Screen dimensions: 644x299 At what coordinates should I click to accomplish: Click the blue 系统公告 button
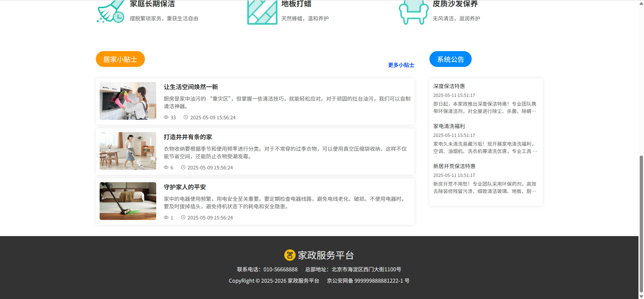tap(450, 59)
